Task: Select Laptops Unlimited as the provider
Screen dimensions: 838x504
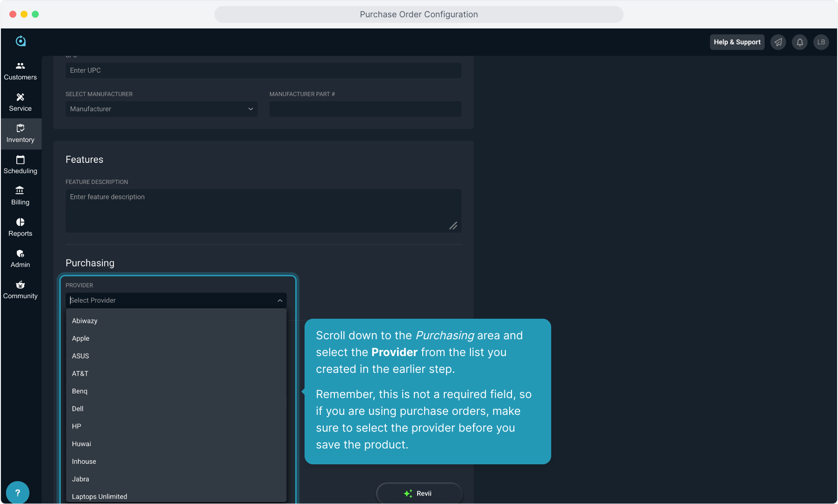Action: [x=176, y=497]
